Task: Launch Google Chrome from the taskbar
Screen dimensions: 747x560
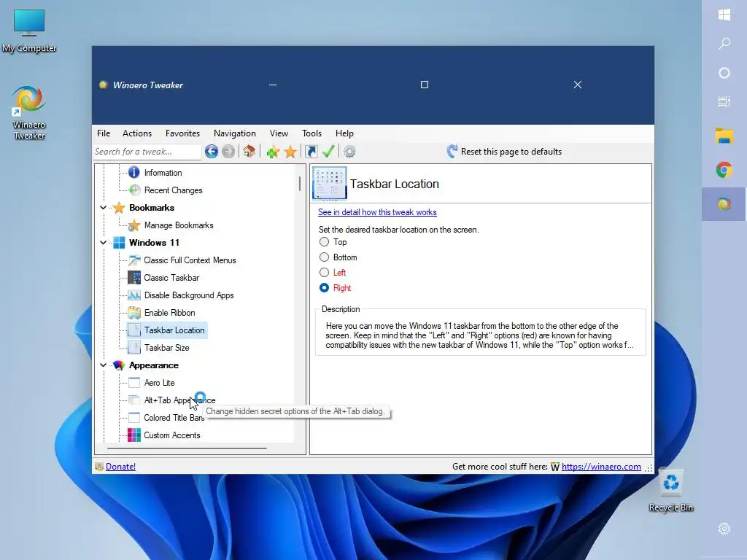Action: pyautogui.click(x=724, y=170)
